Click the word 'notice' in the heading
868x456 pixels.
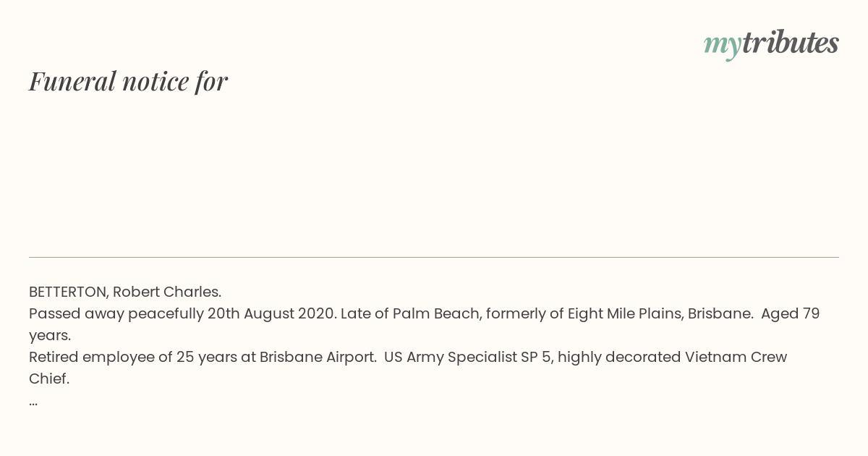(156, 81)
